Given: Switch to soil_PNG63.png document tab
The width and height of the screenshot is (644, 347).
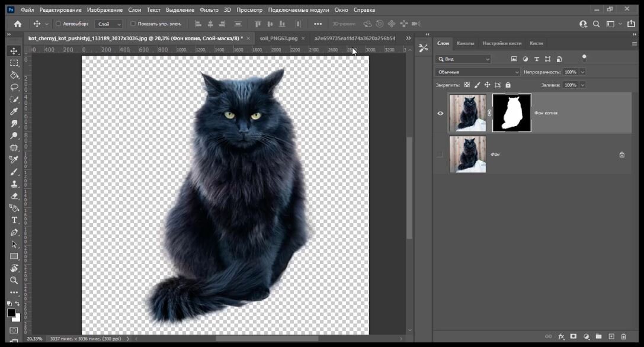Looking at the screenshot, I should [278, 38].
